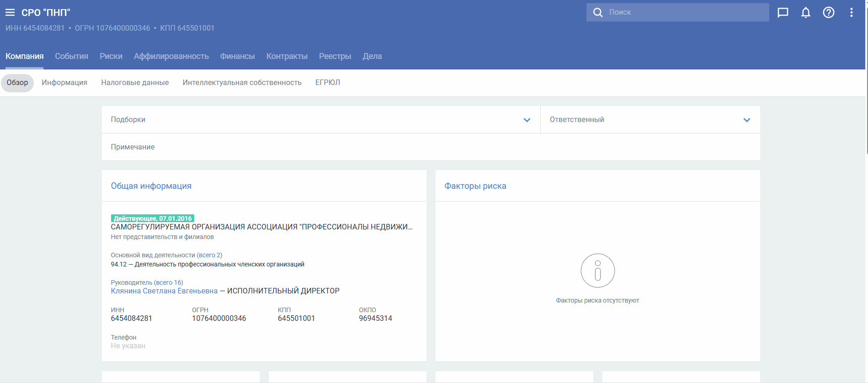Select the Налоговые данные subtab

[x=135, y=83]
